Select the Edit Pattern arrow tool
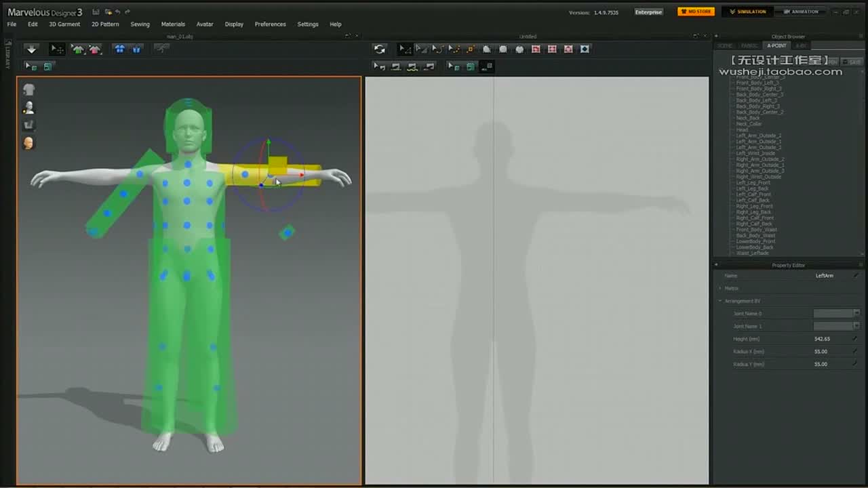Screen dimensions: 868x488 pos(404,49)
